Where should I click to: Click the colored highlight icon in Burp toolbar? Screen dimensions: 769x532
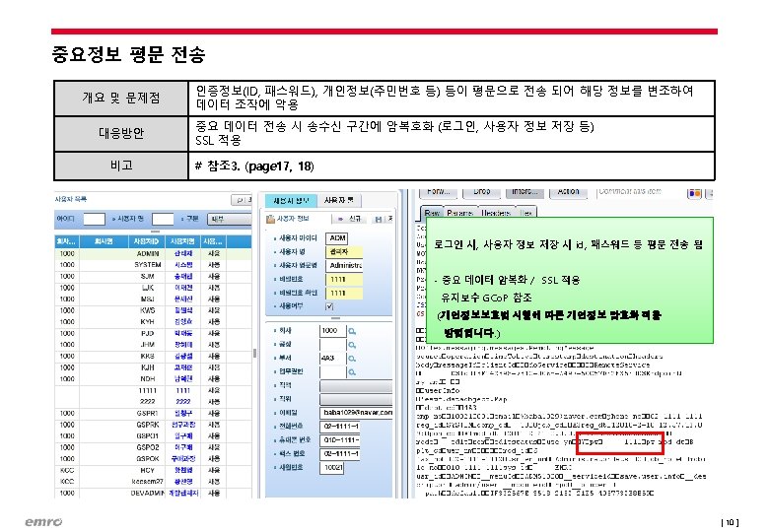tap(694, 193)
